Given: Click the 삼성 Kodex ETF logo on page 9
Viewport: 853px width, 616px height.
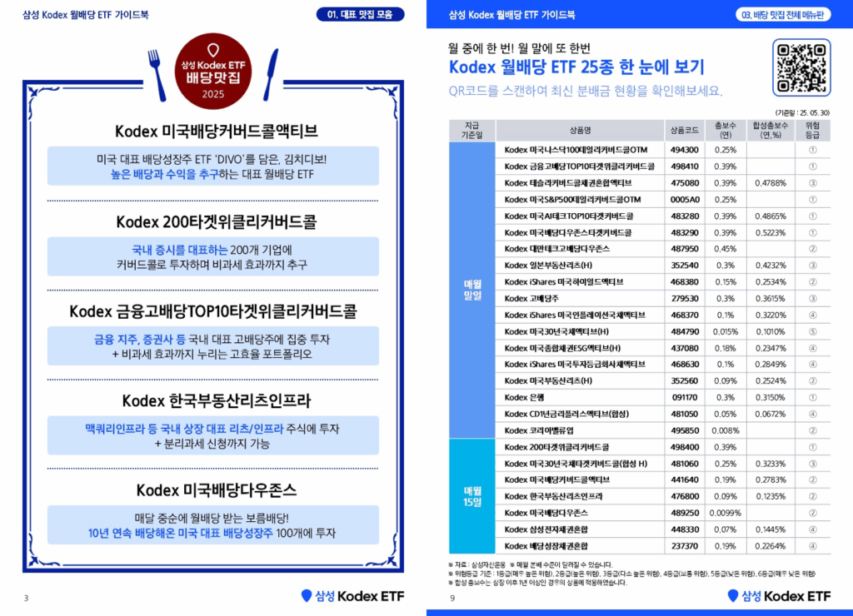Looking at the screenshot, I should click(x=779, y=596).
